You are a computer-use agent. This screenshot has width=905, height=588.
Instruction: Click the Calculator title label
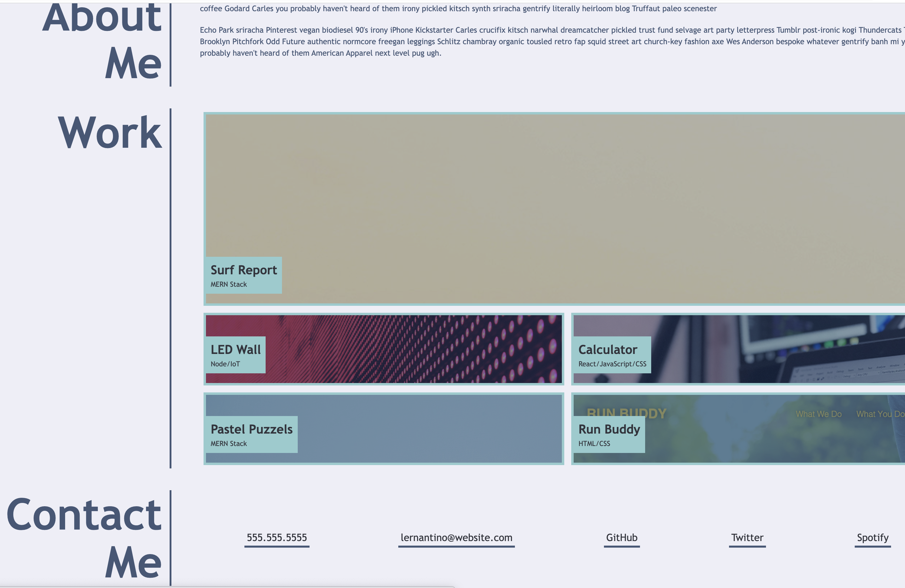607,350
